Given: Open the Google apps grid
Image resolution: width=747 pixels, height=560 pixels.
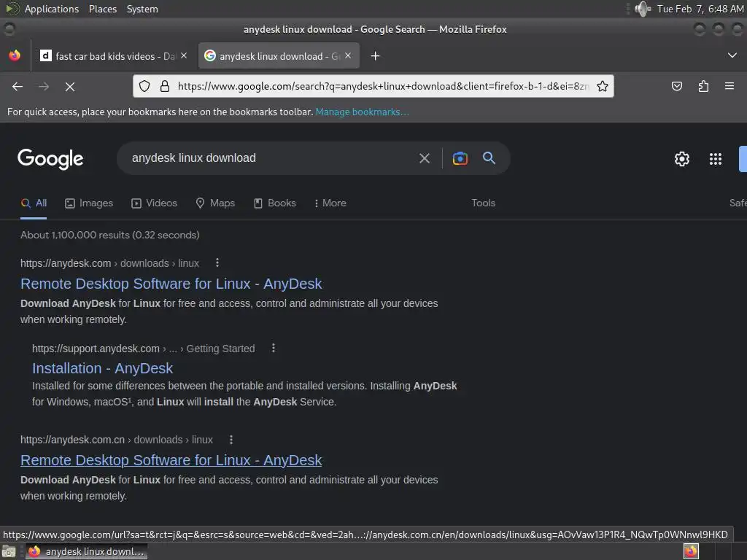Looking at the screenshot, I should coord(716,158).
